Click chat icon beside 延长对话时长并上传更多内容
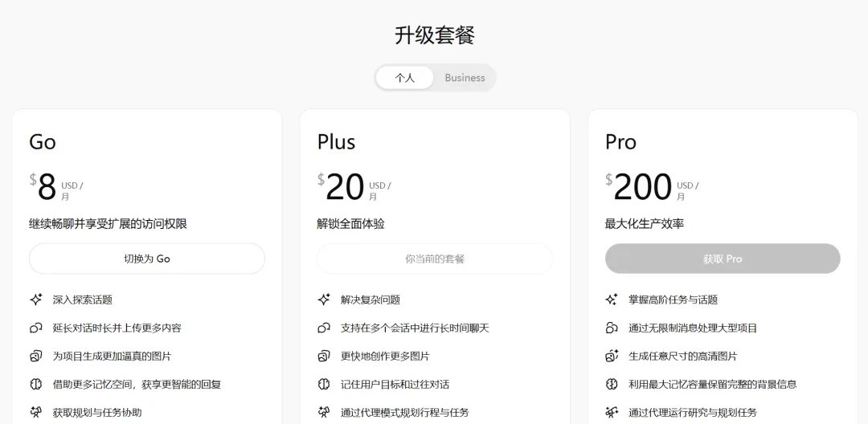Screen dimensions: 868x424 point(36,328)
